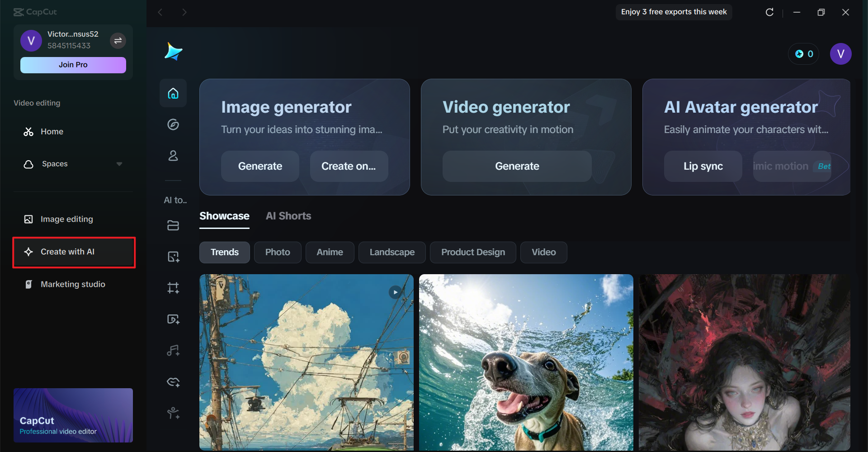Image resolution: width=868 pixels, height=452 pixels.
Task: Click the account switch icon next to Victor's profile
Action: [x=118, y=41]
